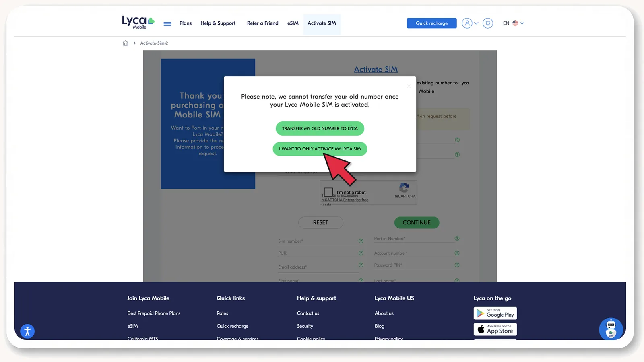Open the Contact us footer link
This screenshot has width=644, height=362.
coord(308,313)
